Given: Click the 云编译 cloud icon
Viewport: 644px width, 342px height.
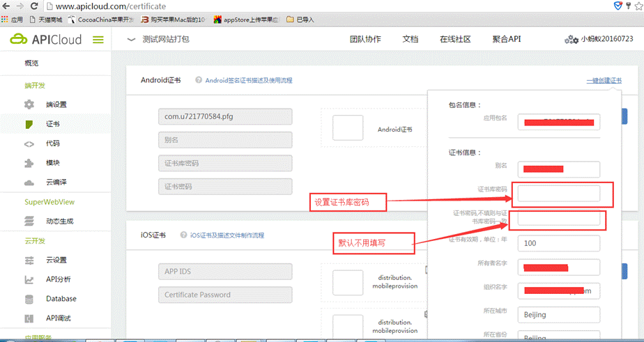Looking at the screenshot, I should 29,182.
